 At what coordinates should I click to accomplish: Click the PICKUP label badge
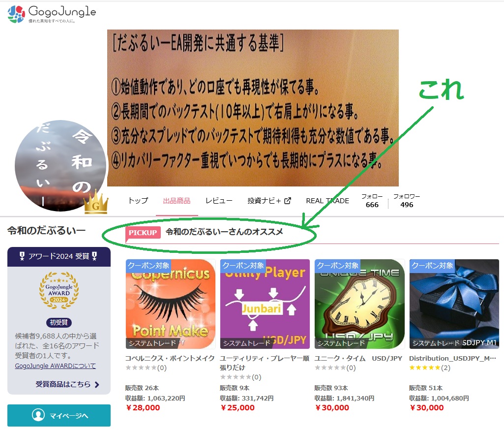(143, 233)
